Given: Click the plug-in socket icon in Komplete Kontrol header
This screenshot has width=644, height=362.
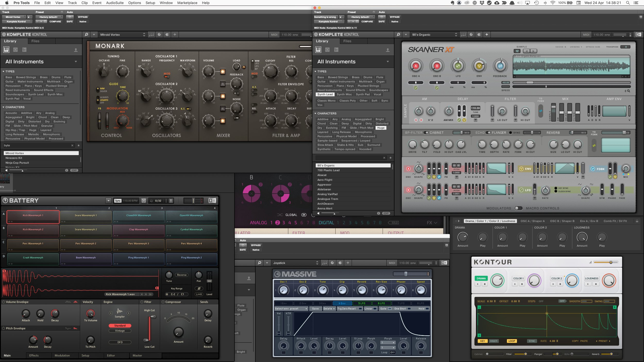Looking at the screenshot, I should pos(167,34).
